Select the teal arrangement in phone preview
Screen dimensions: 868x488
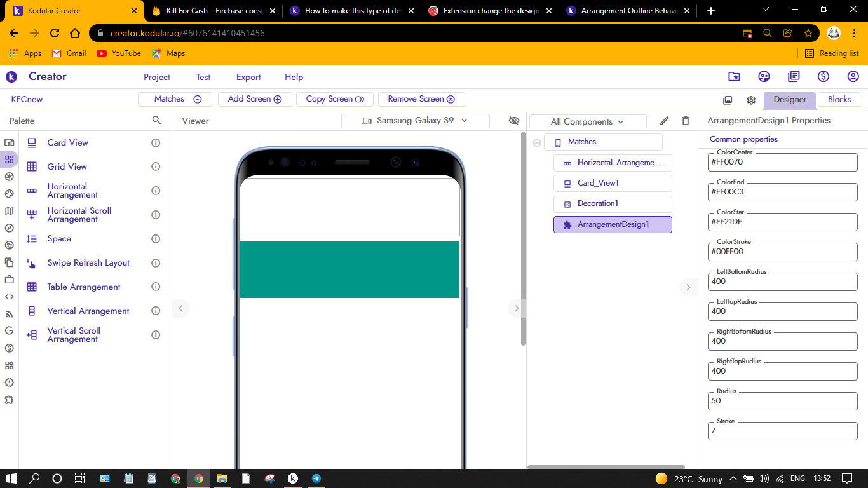349,269
